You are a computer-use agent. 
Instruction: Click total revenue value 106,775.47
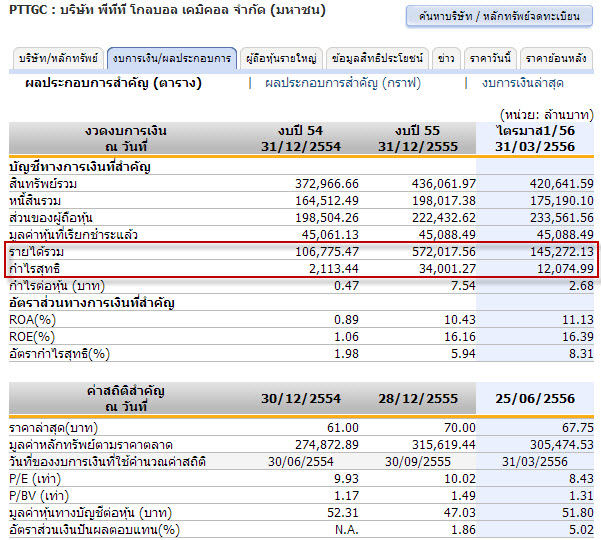coord(327,252)
